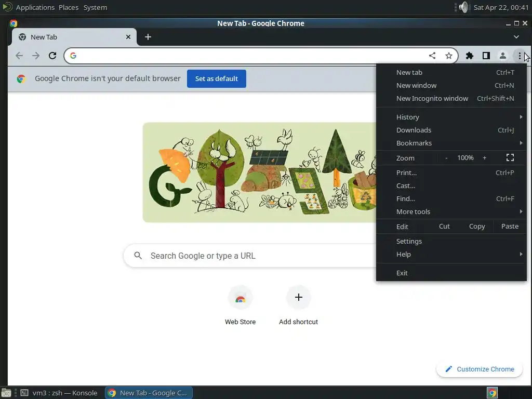The image size is (532, 399).
Task: Click the Google icon in the address bar
Action: coord(73,56)
